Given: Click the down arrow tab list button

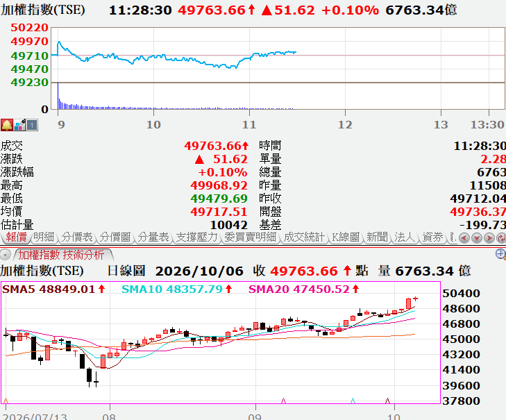Looking at the screenshot, I should point(477,238).
